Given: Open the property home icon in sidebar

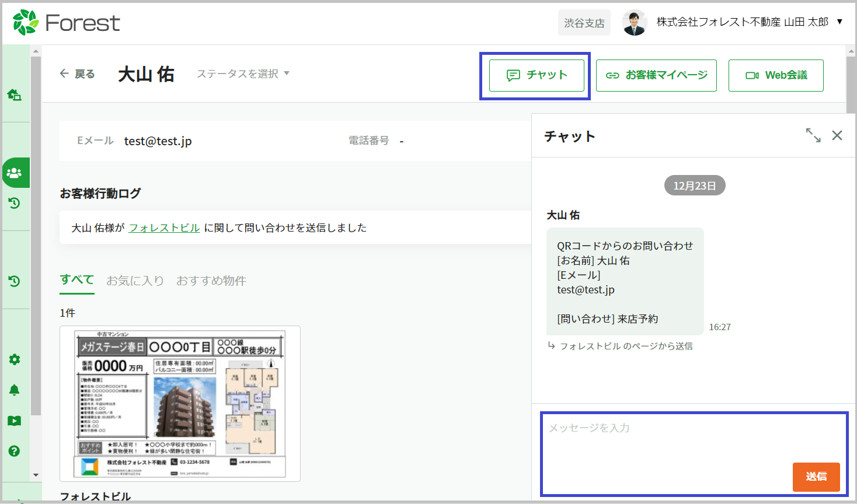Looking at the screenshot, I should (x=15, y=94).
